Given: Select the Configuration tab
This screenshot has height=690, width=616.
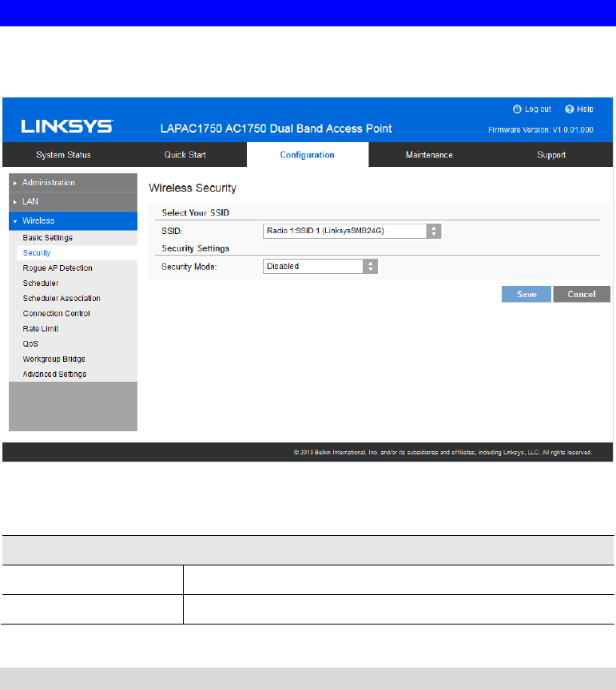Looking at the screenshot, I should [308, 155].
